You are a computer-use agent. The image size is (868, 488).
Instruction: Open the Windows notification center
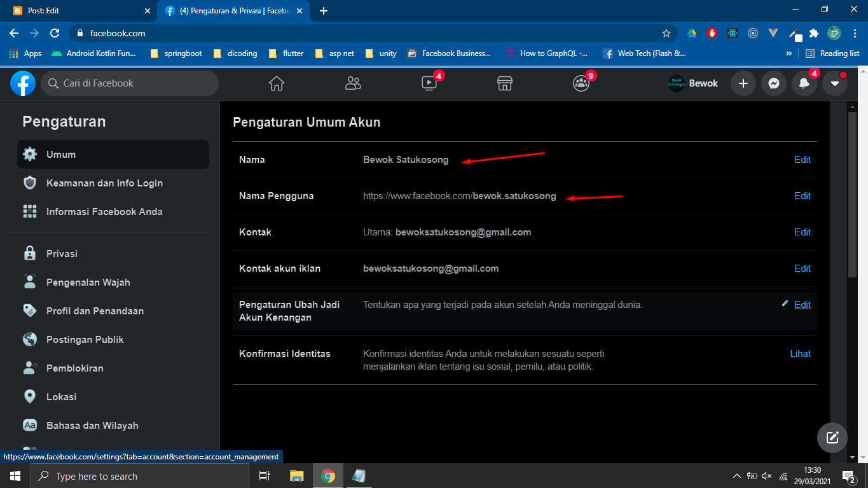tap(849, 476)
